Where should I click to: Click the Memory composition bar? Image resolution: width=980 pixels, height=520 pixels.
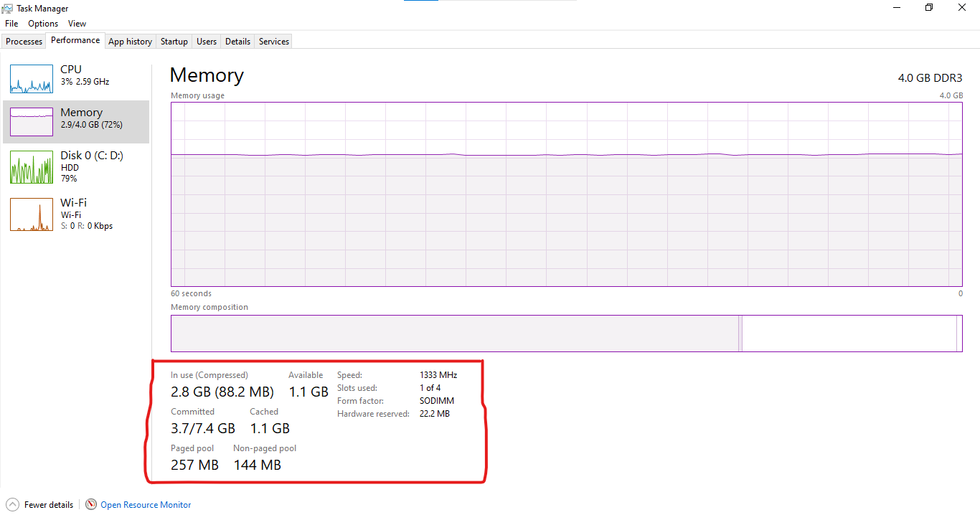(567, 334)
